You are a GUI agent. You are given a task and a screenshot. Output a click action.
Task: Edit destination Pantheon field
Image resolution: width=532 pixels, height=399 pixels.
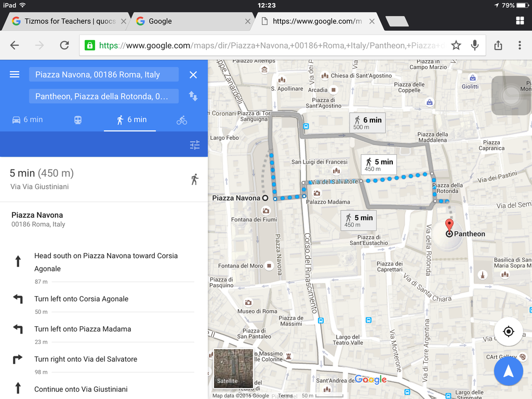pyautogui.click(x=104, y=96)
